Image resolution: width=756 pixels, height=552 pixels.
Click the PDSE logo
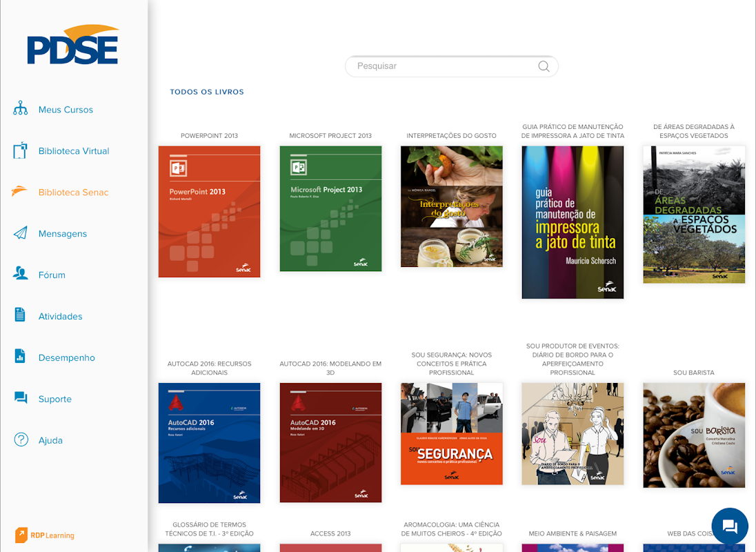click(73, 44)
